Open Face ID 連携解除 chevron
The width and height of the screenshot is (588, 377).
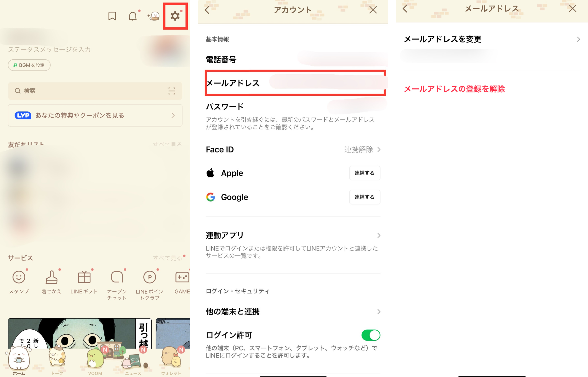(379, 150)
